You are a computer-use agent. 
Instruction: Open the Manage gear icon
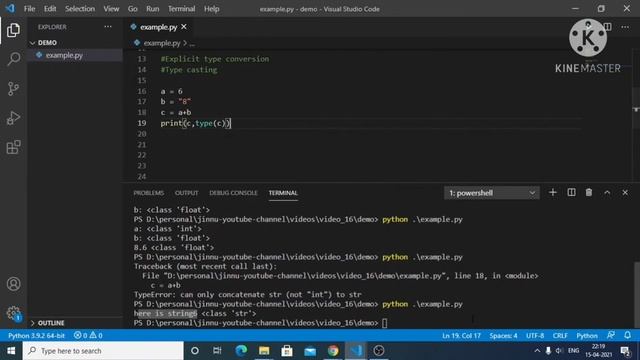coord(13,313)
